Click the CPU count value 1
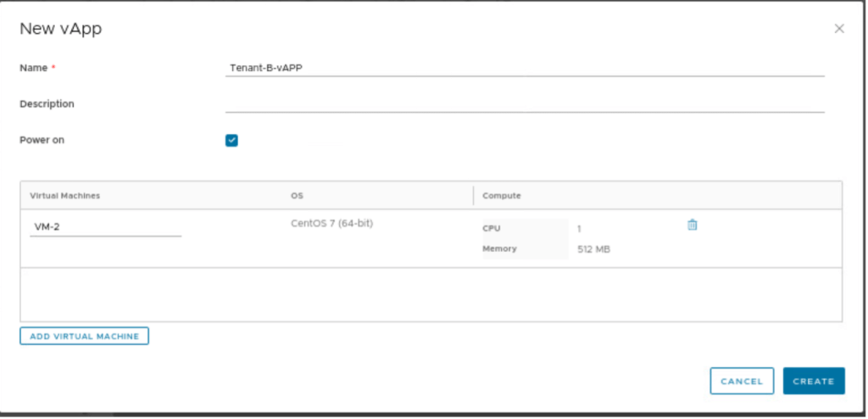This screenshot has height=419, width=868. coord(579,229)
